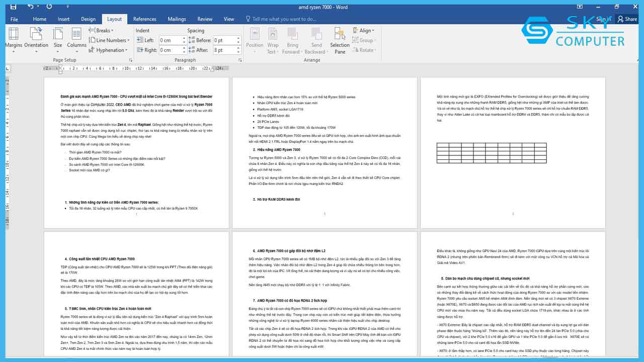Switch to the Mailings tab
Viewport: 644px width, 362px height.
(177, 19)
